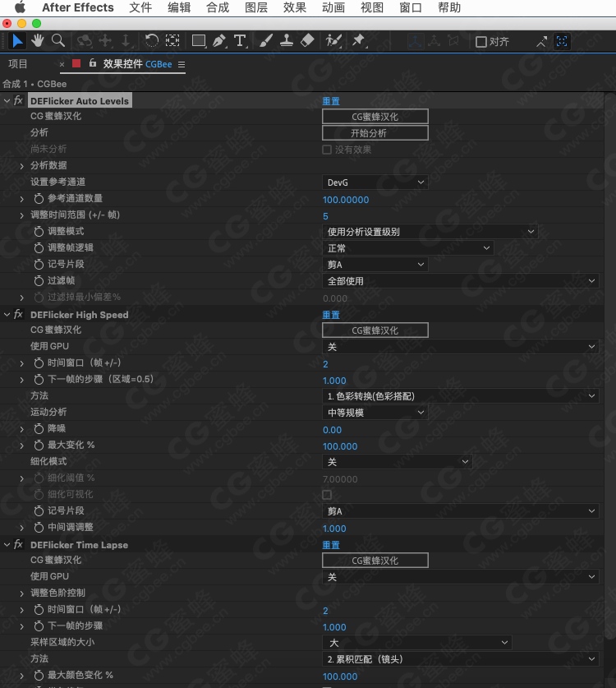
Task: Click the local axis mode icon
Action: (x=414, y=42)
